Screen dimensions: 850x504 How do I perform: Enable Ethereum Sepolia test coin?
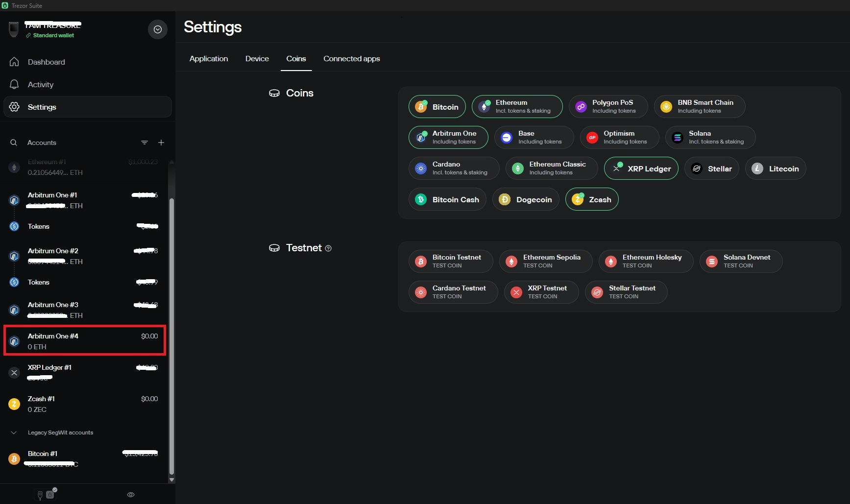pyautogui.click(x=546, y=261)
